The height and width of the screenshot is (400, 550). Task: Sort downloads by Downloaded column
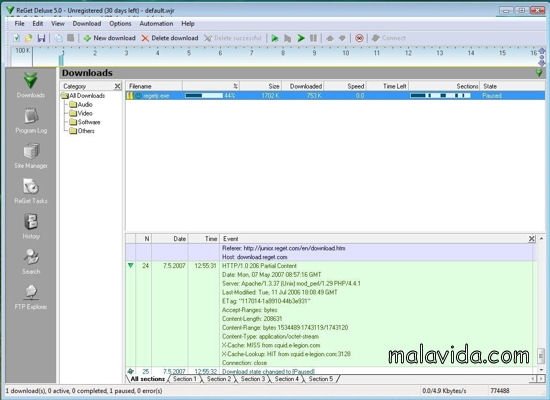(x=302, y=86)
